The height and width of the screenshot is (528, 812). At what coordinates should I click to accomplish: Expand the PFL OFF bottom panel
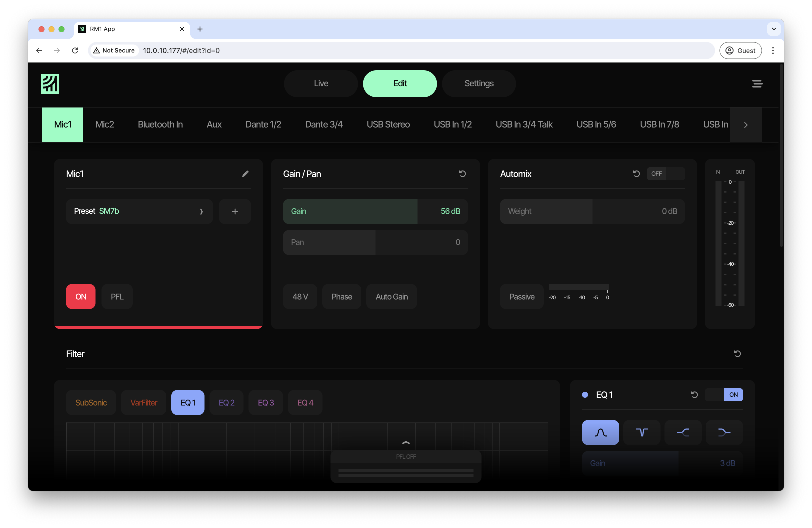point(406,443)
